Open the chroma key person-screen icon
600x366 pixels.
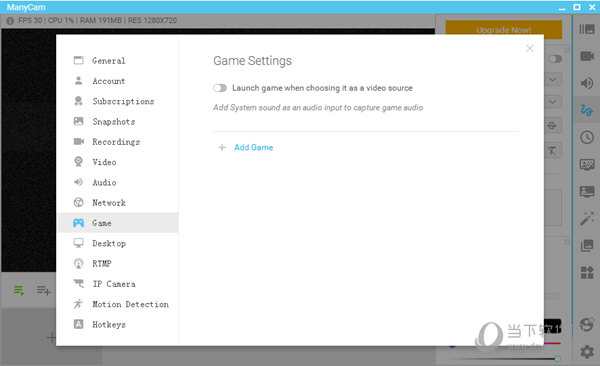click(587, 164)
